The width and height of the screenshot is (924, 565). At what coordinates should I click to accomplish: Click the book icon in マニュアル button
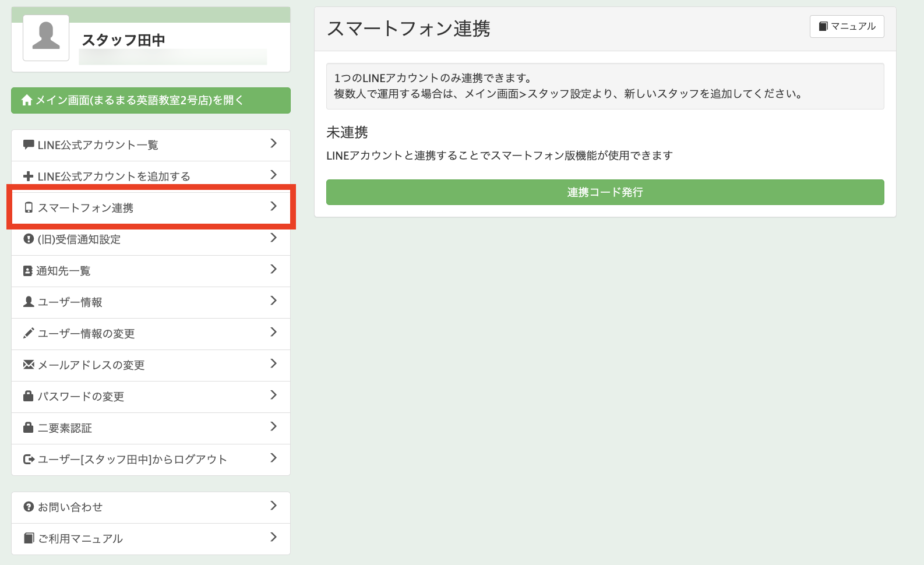tap(823, 26)
